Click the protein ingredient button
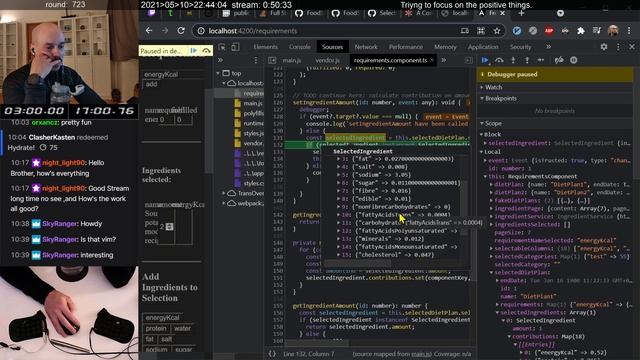Viewport: 640px width, 360px height. point(156,329)
